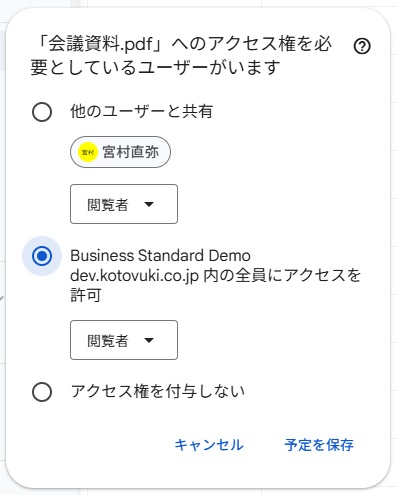This screenshot has width=397, height=495.
Task: Click the 宮村直弥 user chip
Action: 120,152
